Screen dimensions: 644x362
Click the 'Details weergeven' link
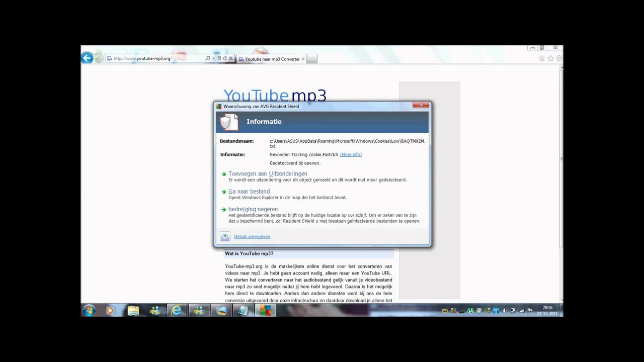coord(252,236)
